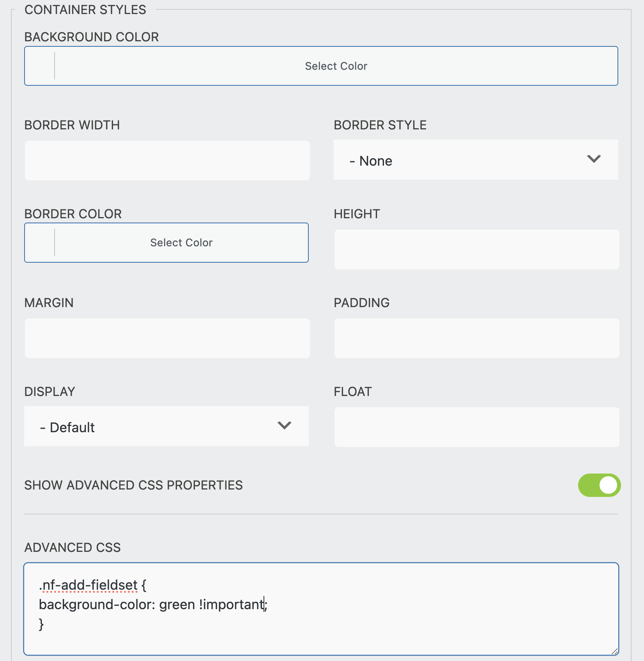The image size is (644, 661).
Task: Click the Container Styles section label
Action: tap(85, 9)
